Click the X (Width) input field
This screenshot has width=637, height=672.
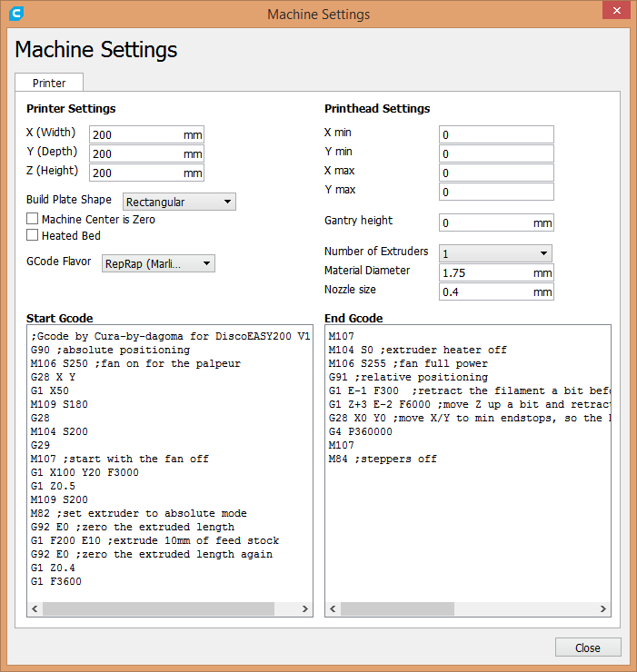[x=146, y=134]
